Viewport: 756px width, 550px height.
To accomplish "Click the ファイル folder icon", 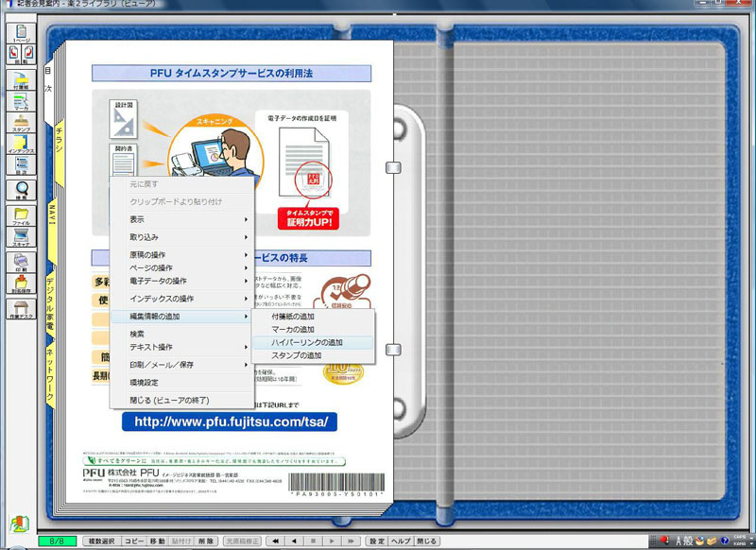I will (21, 216).
